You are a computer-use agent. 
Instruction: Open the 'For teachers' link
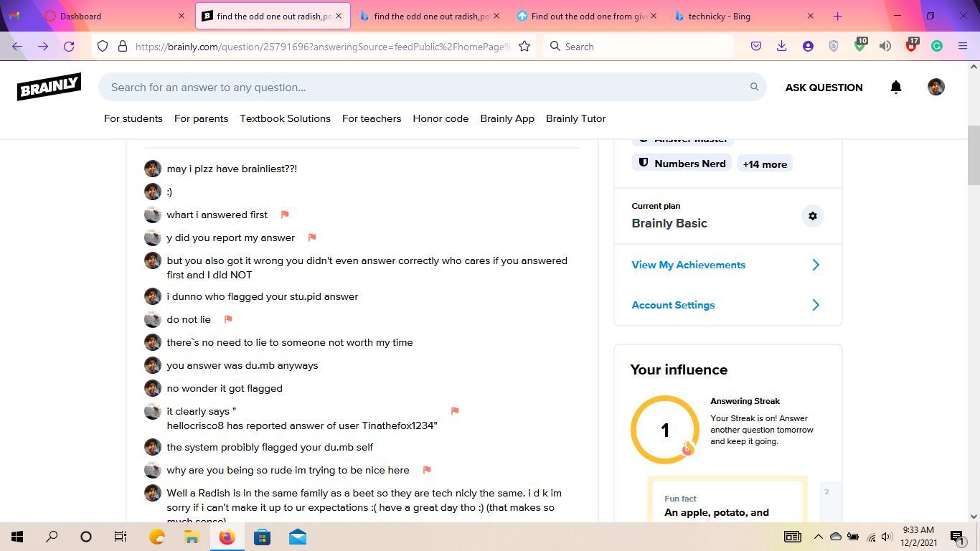(x=372, y=118)
